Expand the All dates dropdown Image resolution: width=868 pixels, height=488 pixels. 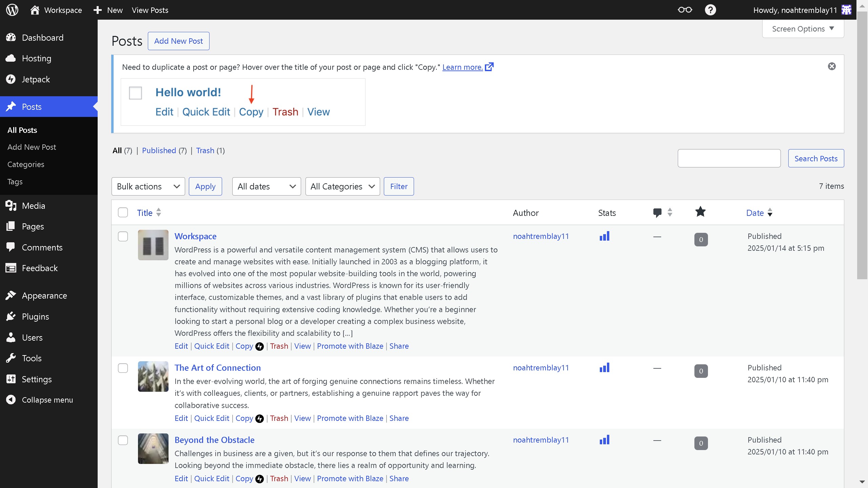[266, 186]
